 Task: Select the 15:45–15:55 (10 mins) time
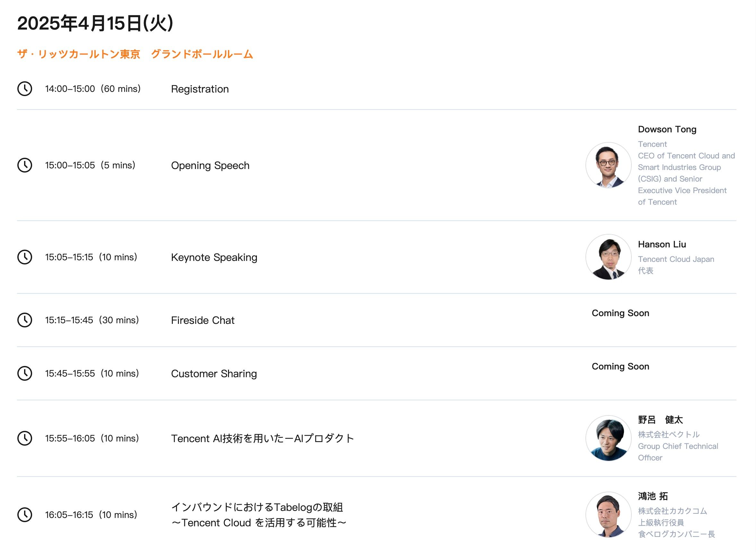click(x=92, y=373)
